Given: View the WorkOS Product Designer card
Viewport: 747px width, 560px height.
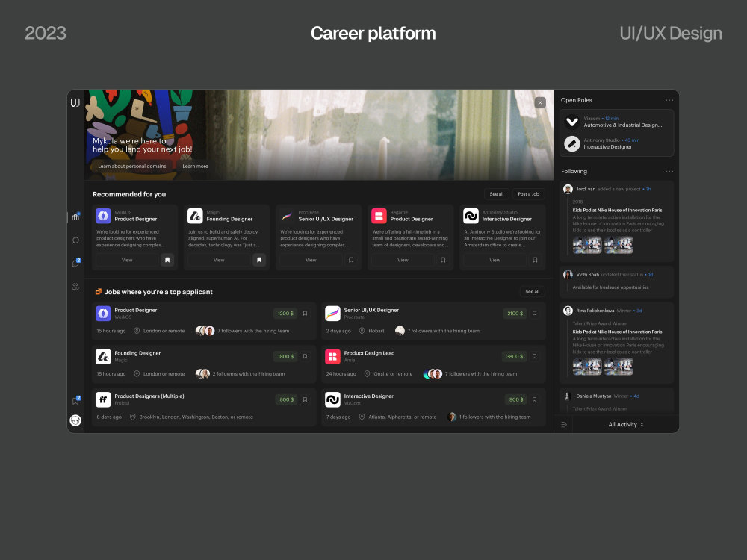Looking at the screenshot, I should [x=127, y=260].
